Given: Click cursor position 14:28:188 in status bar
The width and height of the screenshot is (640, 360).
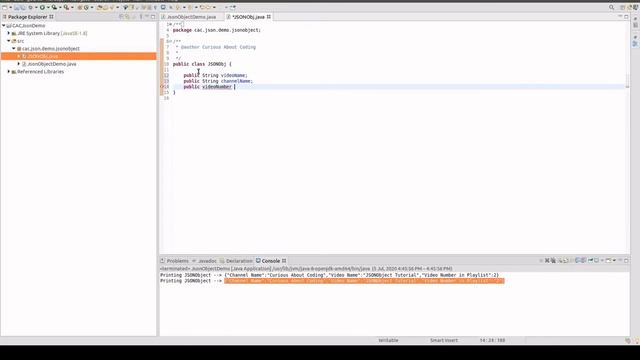Looking at the screenshot, I should pyautogui.click(x=492, y=340).
